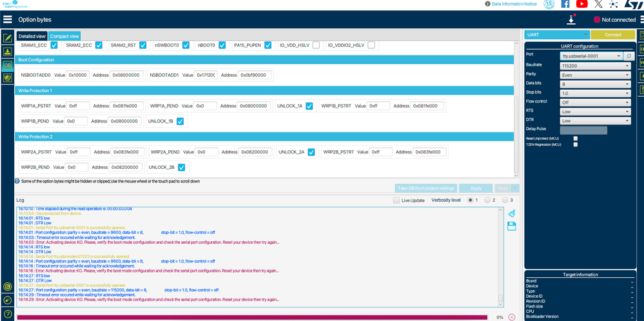The height and width of the screenshot is (321, 644).
Task: Open the ST Facebook page icon
Action: [565, 4]
